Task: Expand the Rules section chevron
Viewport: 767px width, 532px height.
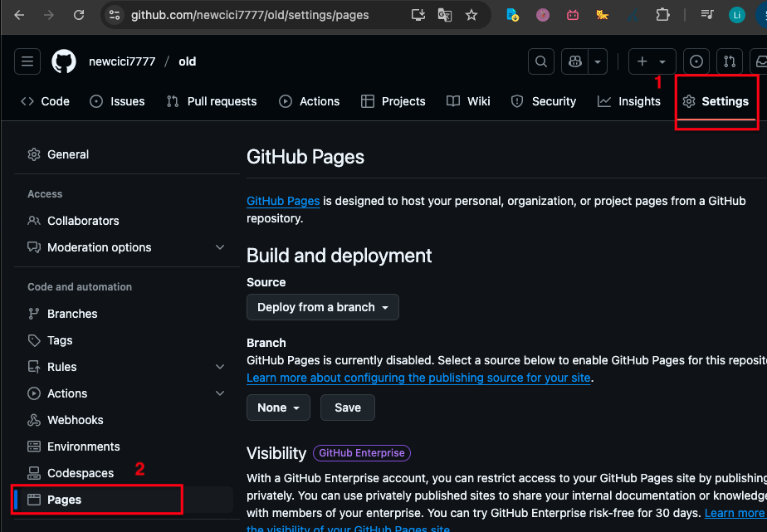Action: 220,367
